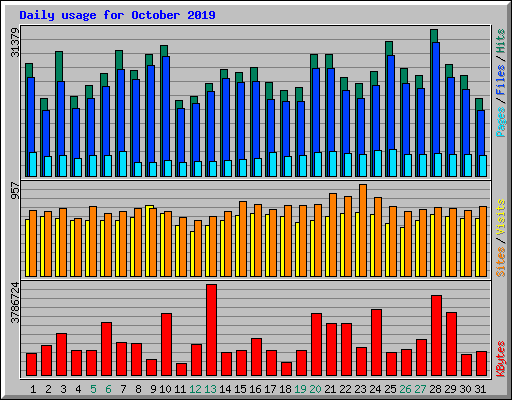Click day label 24 on x-axis
Viewport: 512px width, 400px height.
[x=375, y=389]
